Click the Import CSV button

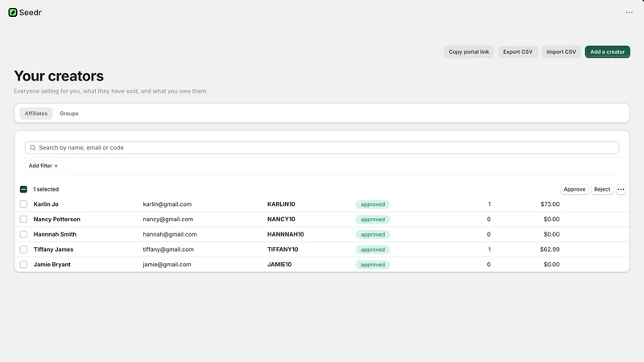point(561,51)
